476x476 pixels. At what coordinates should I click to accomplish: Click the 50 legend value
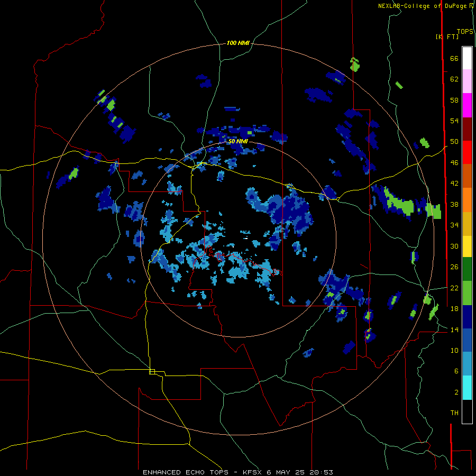pyautogui.click(x=454, y=142)
